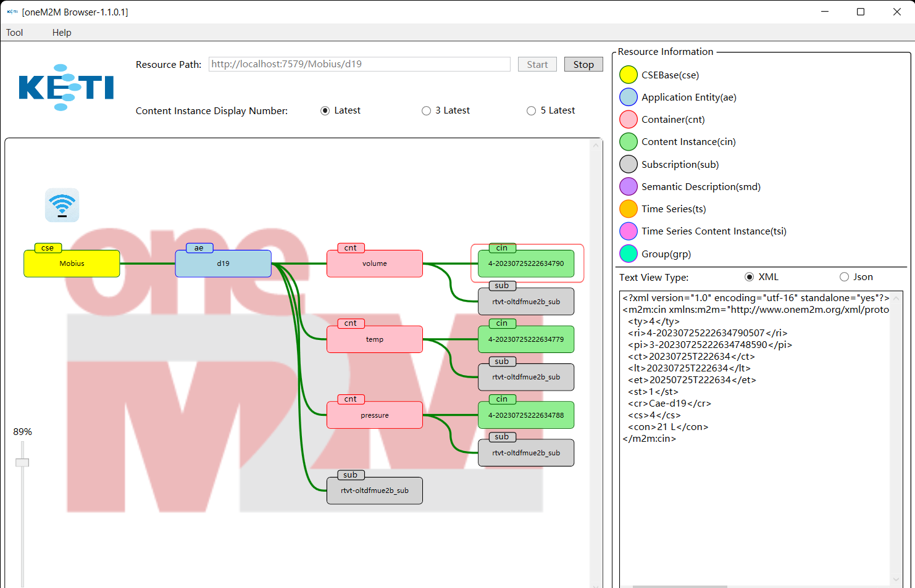Click the <pi> parent ID line
The width and height of the screenshot is (915, 588).
pyautogui.click(x=710, y=345)
